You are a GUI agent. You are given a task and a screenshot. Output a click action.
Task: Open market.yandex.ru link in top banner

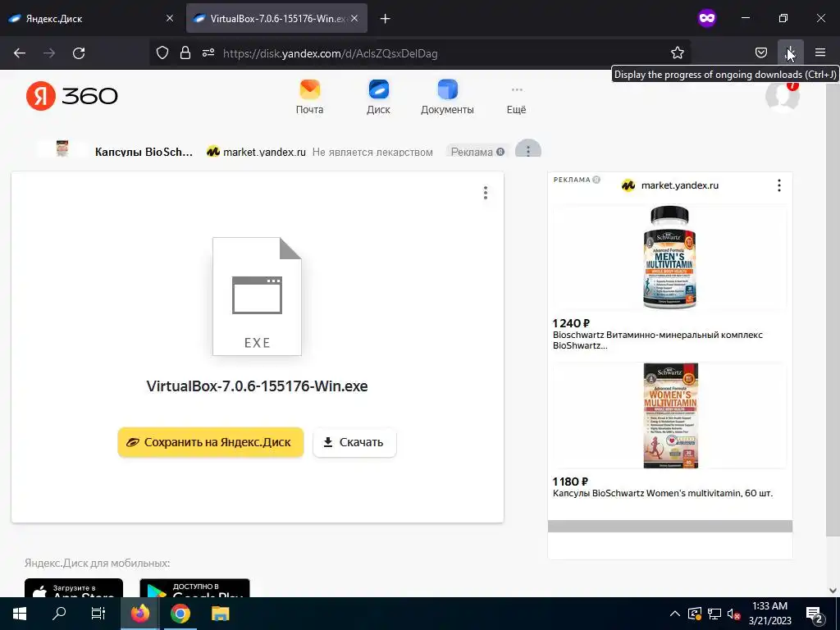[264, 152]
